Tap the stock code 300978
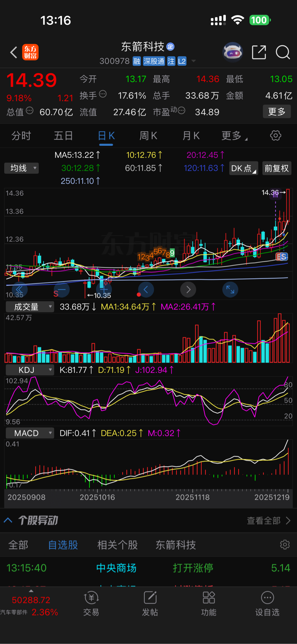This screenshot has width=297, height=644. [x=114, y=61]
